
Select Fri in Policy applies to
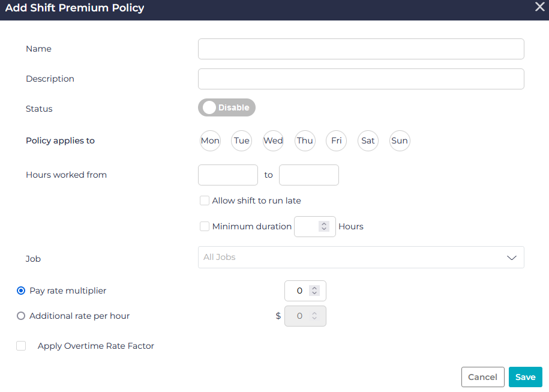tap(336, 140)
